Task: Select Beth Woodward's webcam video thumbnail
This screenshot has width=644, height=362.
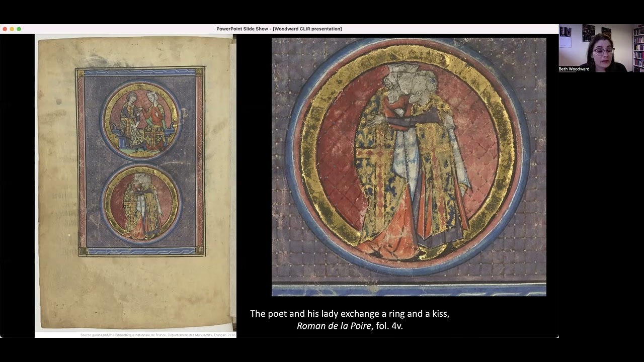Action: pos(601,48)
